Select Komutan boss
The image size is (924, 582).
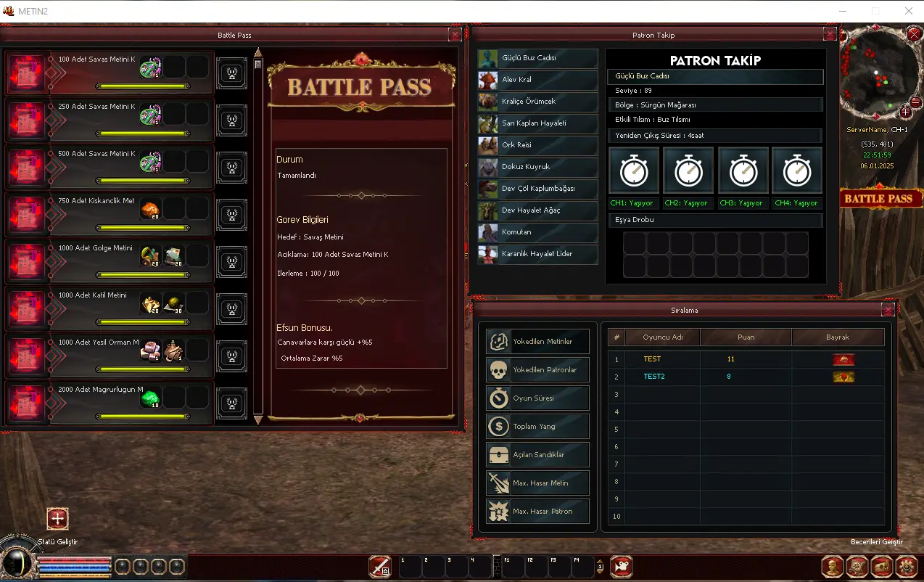pos(537,232)
